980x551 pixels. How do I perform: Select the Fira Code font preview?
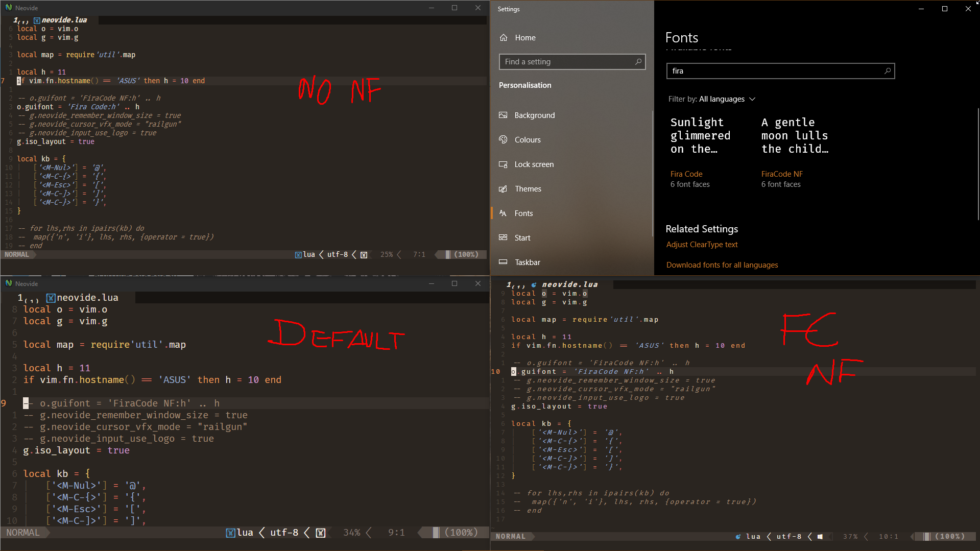coord(700,148)
